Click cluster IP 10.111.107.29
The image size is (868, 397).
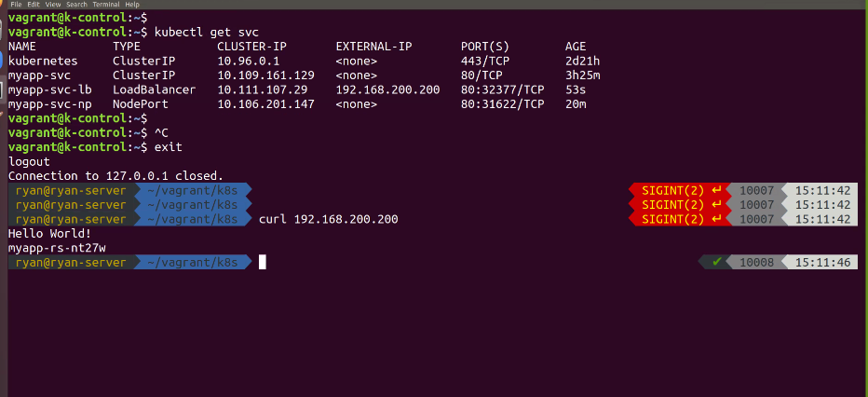coord(263,89)
